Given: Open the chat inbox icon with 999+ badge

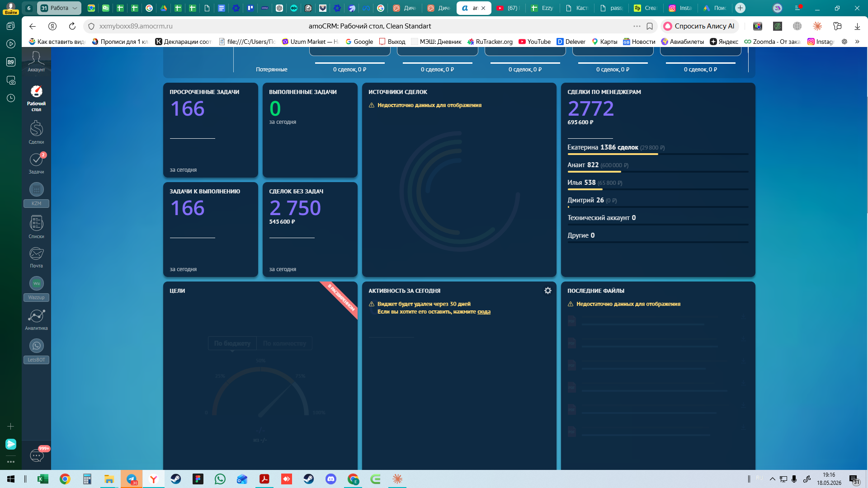Looking at the screenshot, I should coord(37,455).
